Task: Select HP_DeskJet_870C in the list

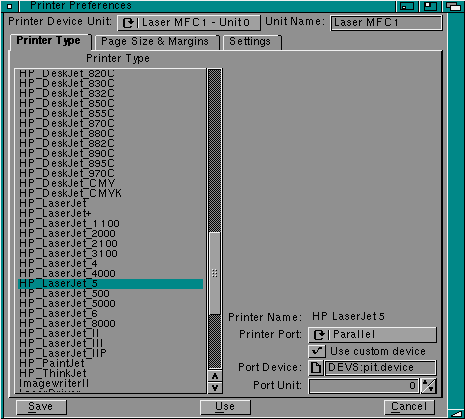Action: 110,123
